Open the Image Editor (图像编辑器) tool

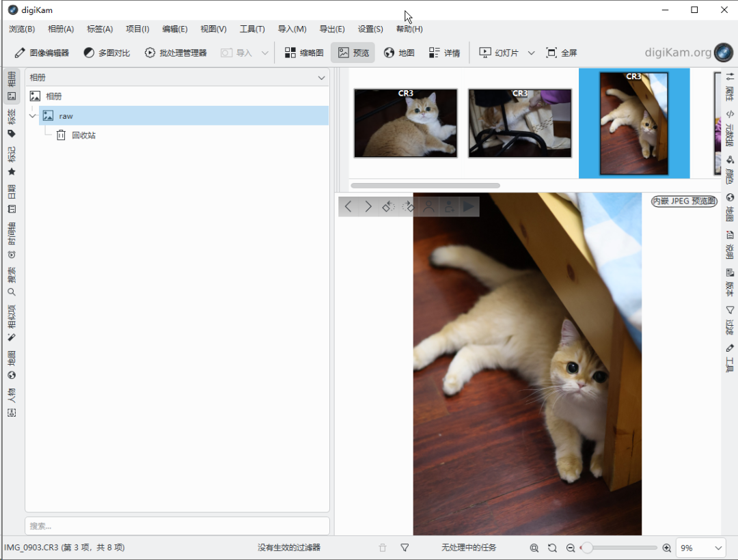coord(42,53)
